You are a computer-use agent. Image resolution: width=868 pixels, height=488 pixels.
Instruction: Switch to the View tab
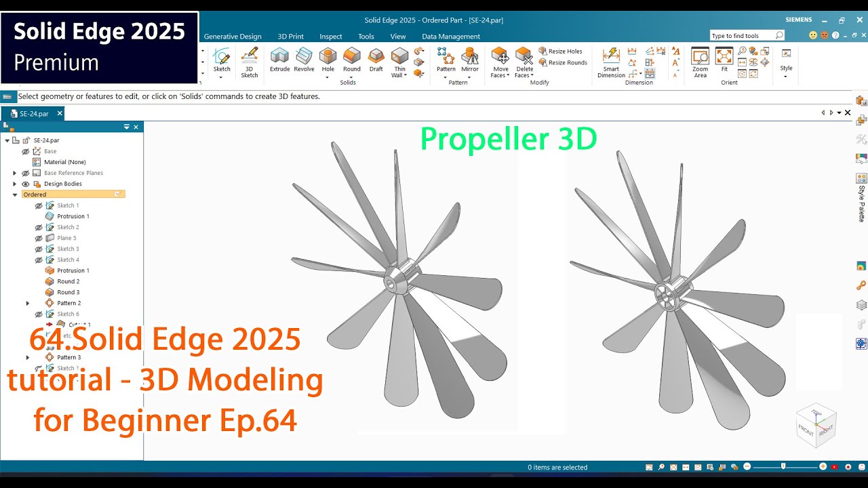coord(398,37)
